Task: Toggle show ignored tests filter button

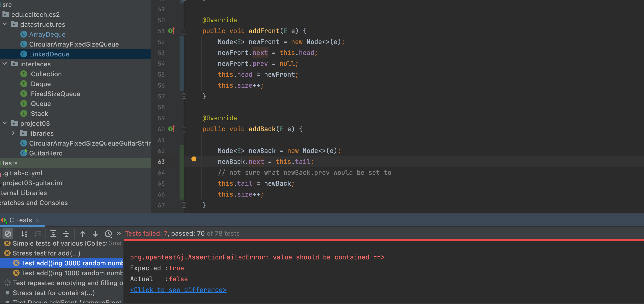Action: click(x=8, y=234)
